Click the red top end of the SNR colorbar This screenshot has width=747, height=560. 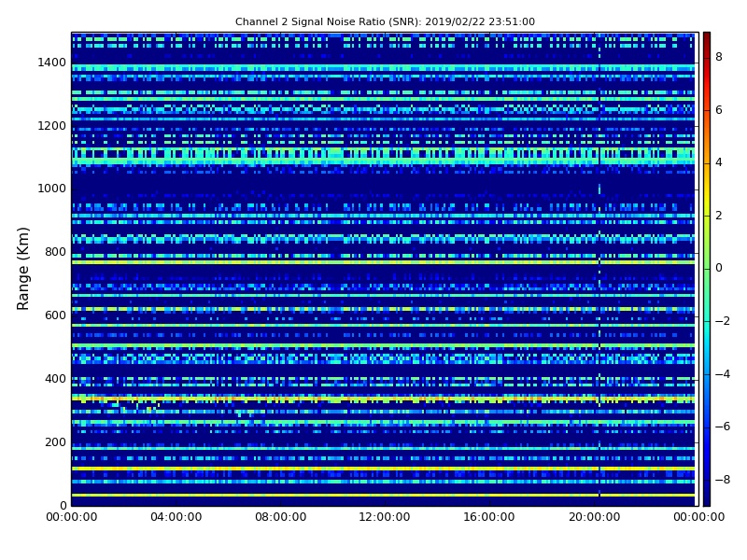coord(707,38)
